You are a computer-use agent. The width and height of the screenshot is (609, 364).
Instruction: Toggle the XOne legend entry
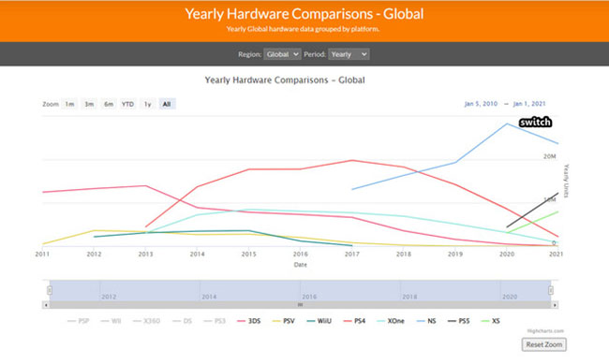(391, 321)
